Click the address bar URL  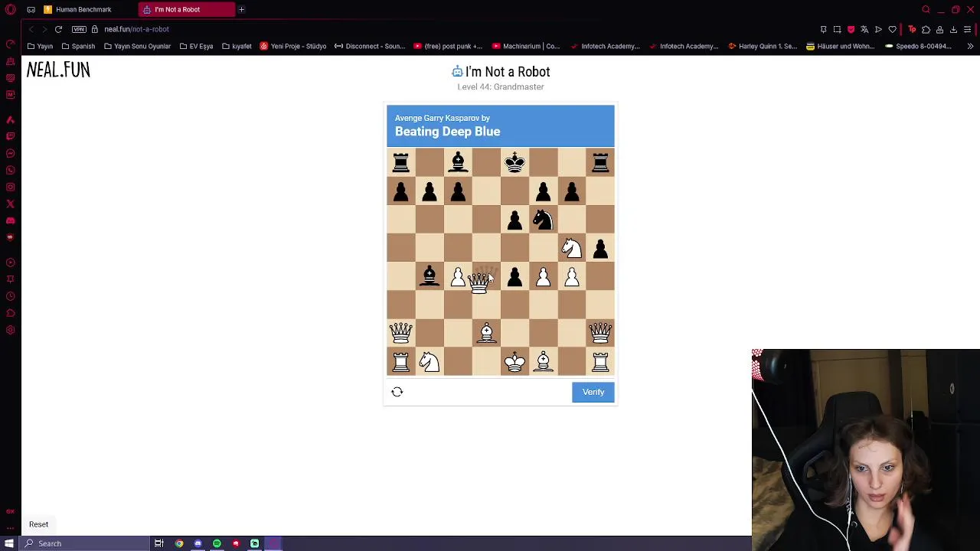click(x=136, y=29)
